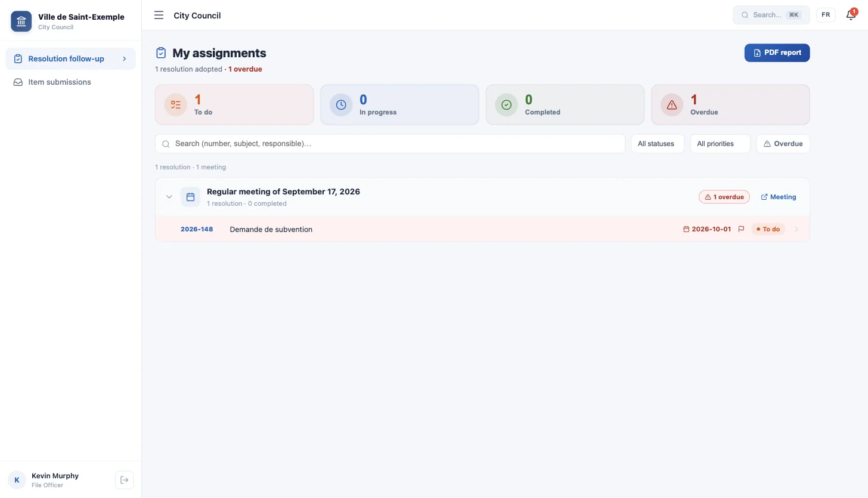Click the Ville de Saint-Exemple name
The height and width of the screenshot is (498, 868).
click(81, 17)
